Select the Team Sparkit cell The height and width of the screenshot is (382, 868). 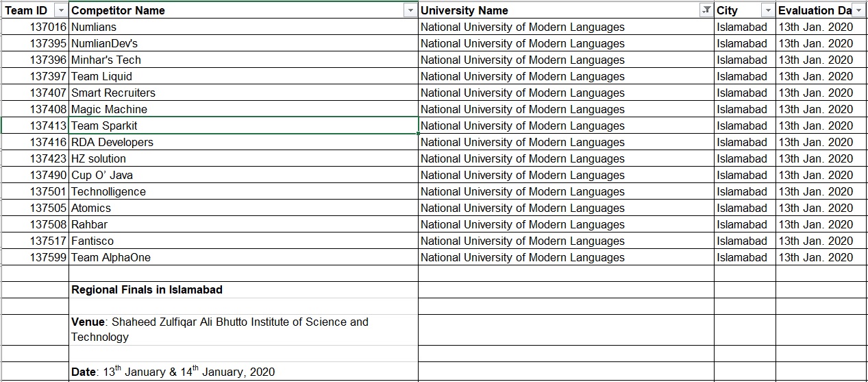(x=244, y=126)
